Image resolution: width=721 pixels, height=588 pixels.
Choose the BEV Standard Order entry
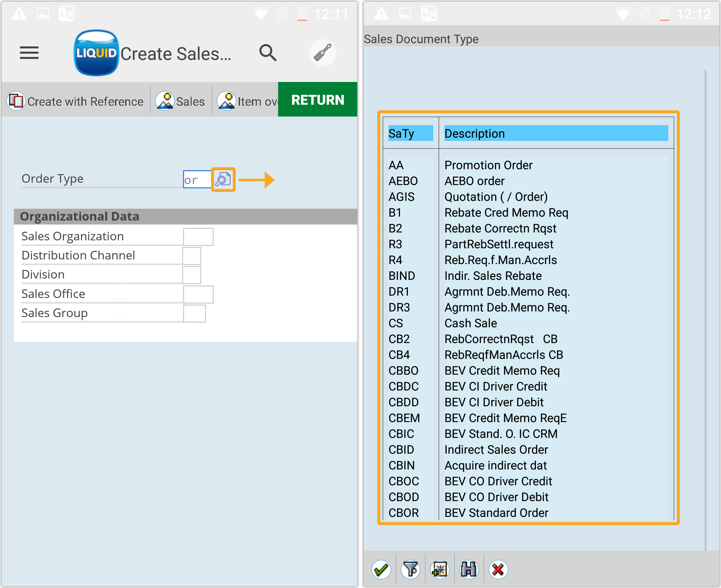[x=496, y=513]
